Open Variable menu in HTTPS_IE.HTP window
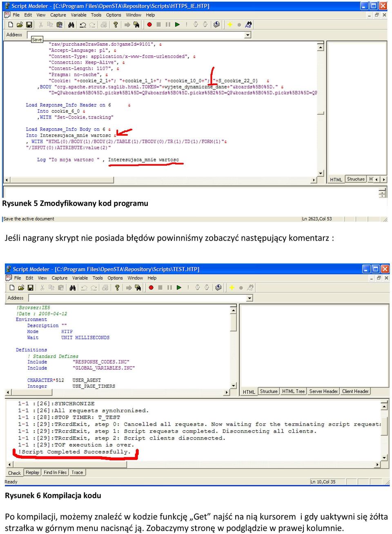The image size is (392, 534). tap(78, 15)
